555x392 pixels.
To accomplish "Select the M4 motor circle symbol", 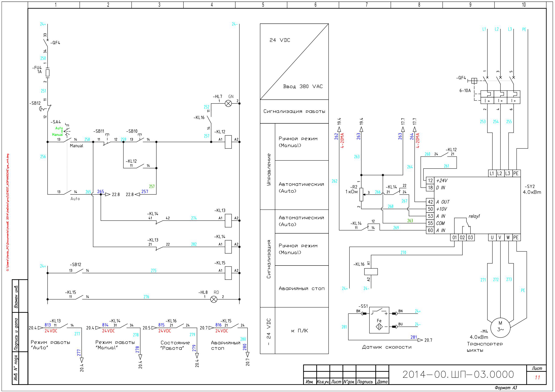I will tap(500, 327).
